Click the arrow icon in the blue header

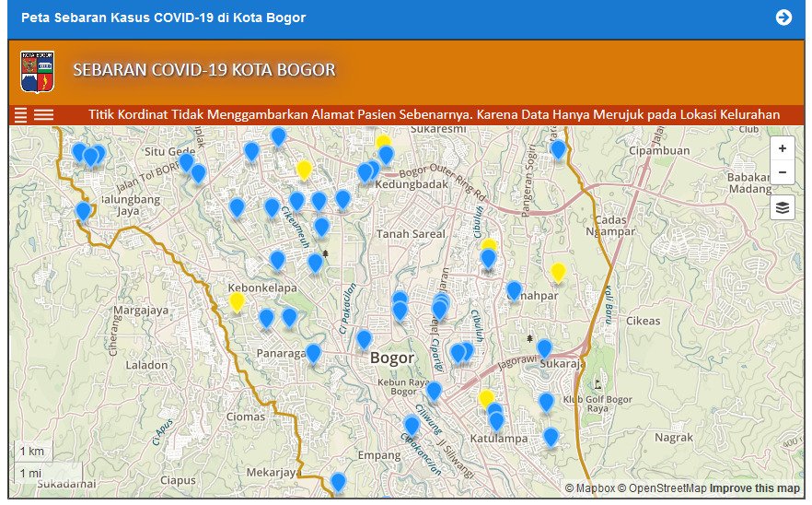783,18
